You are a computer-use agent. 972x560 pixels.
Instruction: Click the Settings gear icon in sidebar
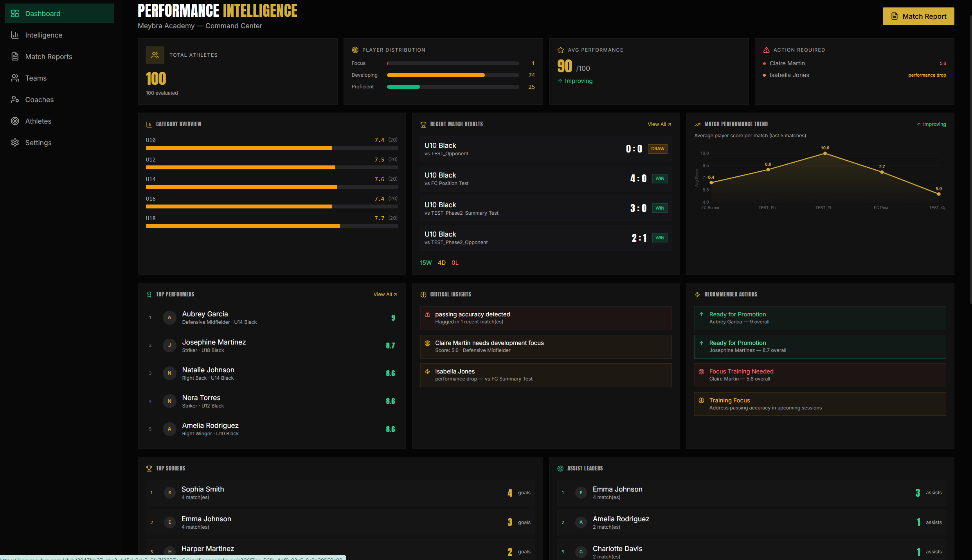tap(15, 143)
